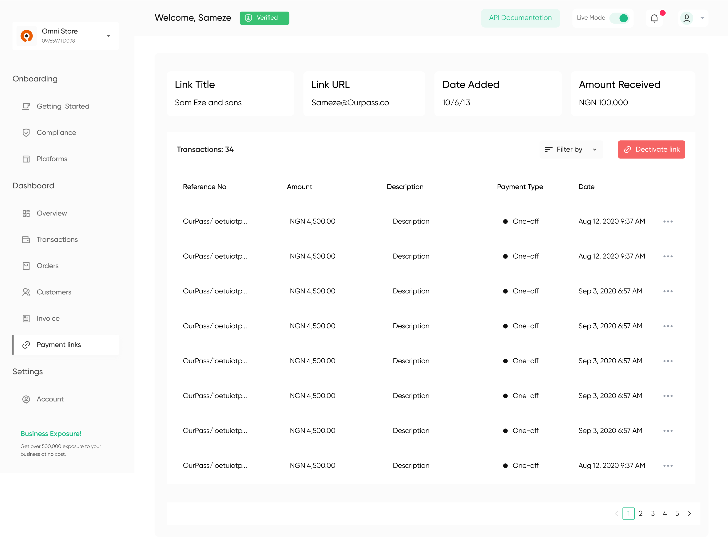Open options for second Aug 12 row
This screenshot has width=728, height=560.
[668, 256]
